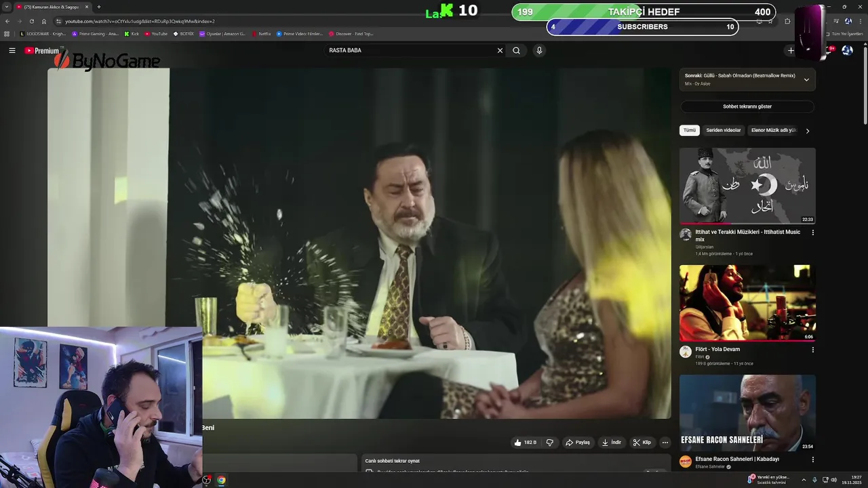Image resolution: width=868 pixels, height=488 pixels.
Task: Show hidden system tray icons
Action: click(804, 480)
